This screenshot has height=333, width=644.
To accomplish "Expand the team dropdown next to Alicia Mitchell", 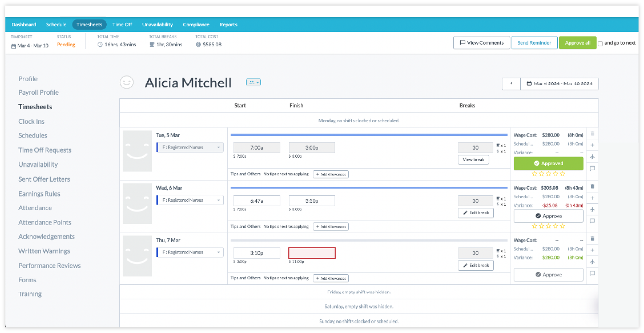I will click(253, 83).
